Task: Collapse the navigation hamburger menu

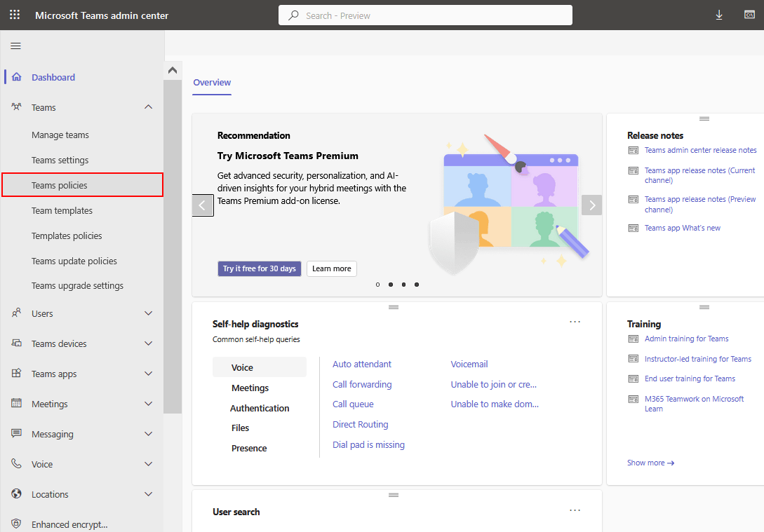Action: pyautogui.click(x=15, y=46)
